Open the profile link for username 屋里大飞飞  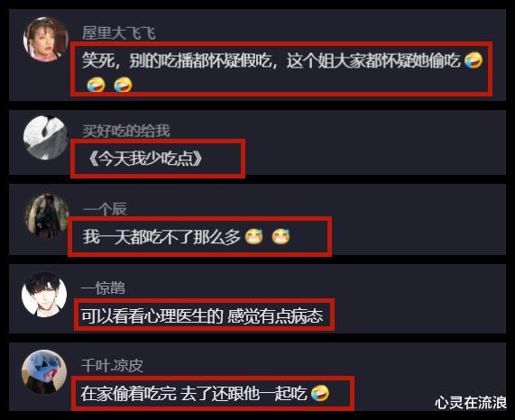coord(118,33)
